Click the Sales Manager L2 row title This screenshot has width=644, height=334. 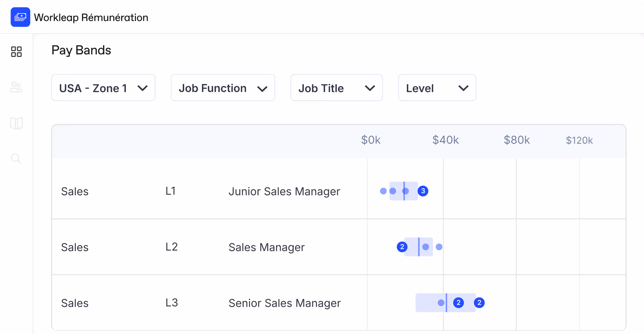(267, 247)
